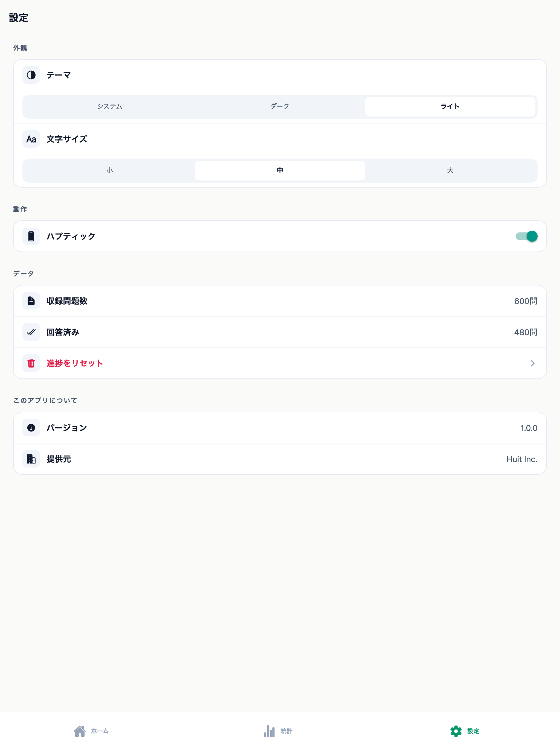Click the double-checkmark icon beside 回答済み
This screenshot has height=747, width=560.
point(31,332)
